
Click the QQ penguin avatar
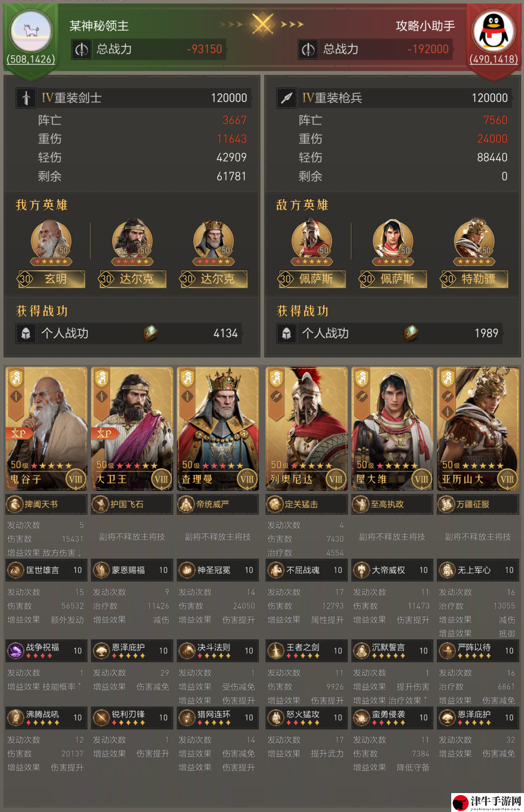493,31
